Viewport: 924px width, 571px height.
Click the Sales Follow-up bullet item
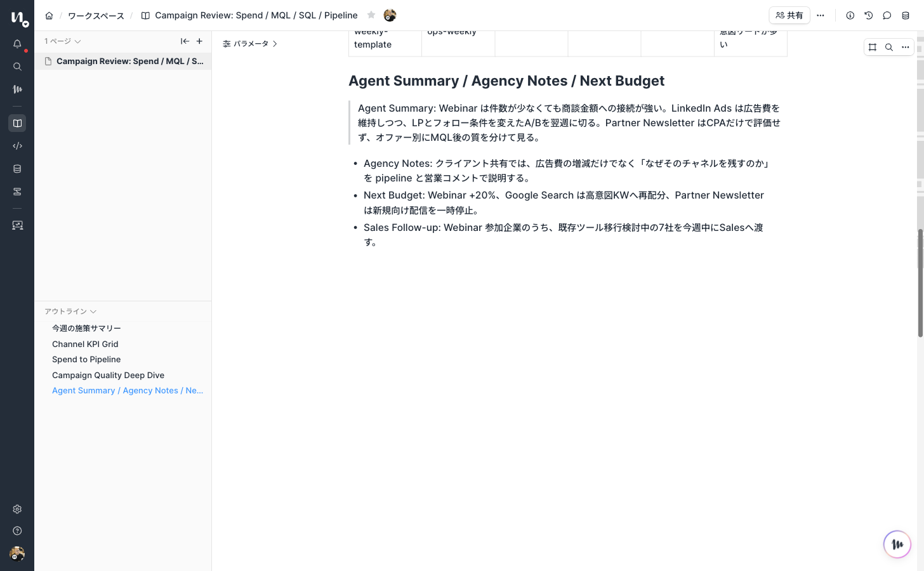tap(564, 235)
